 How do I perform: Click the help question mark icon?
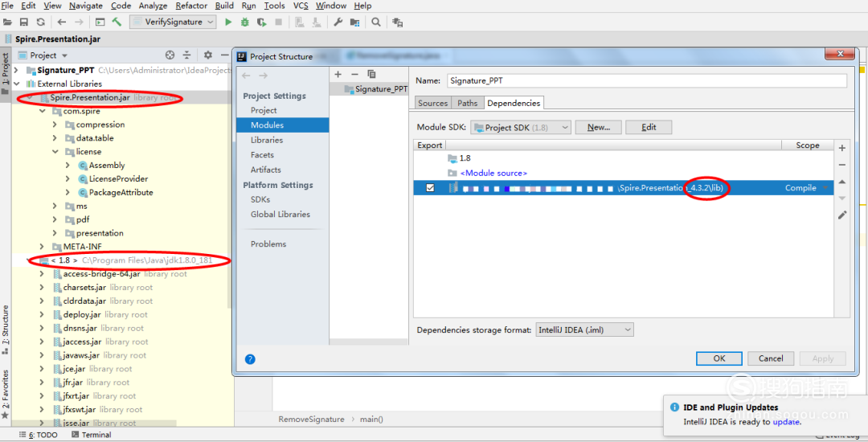point(250,359)
